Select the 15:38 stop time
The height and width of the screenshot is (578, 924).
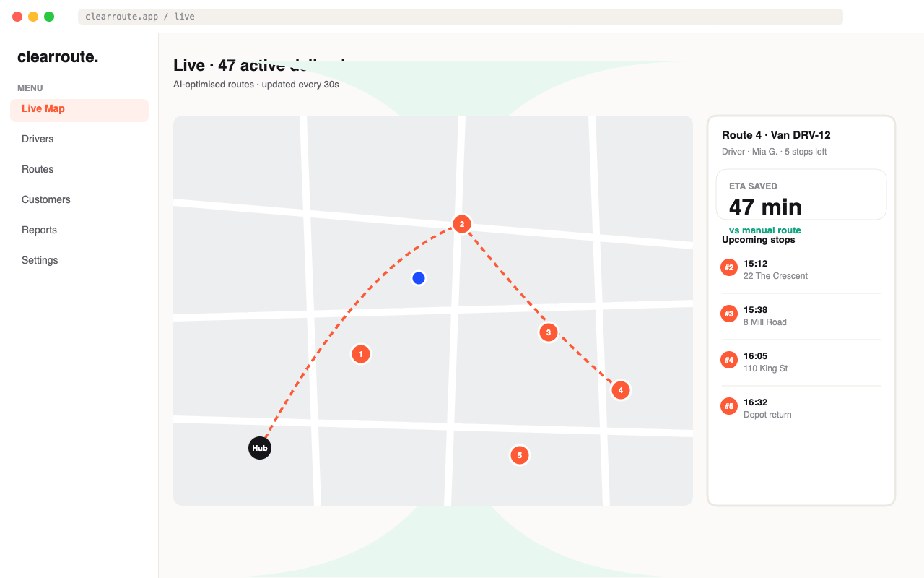[x=755, y=310]
